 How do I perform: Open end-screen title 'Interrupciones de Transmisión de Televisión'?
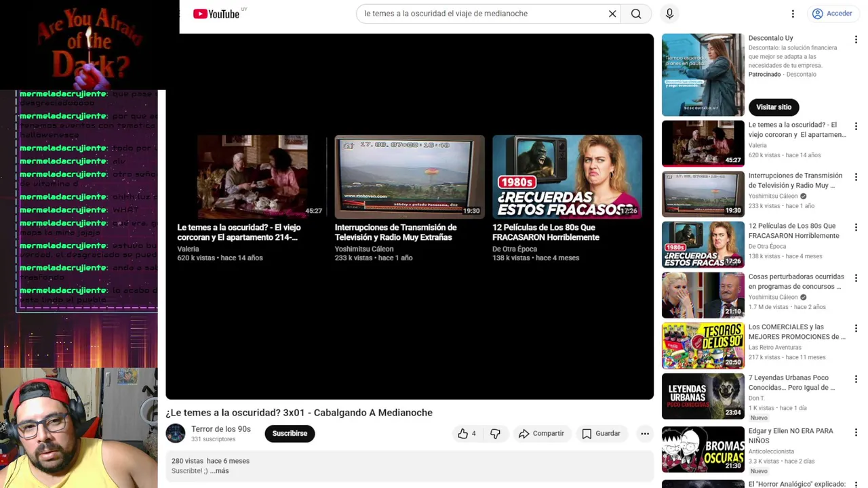[395, 232]
